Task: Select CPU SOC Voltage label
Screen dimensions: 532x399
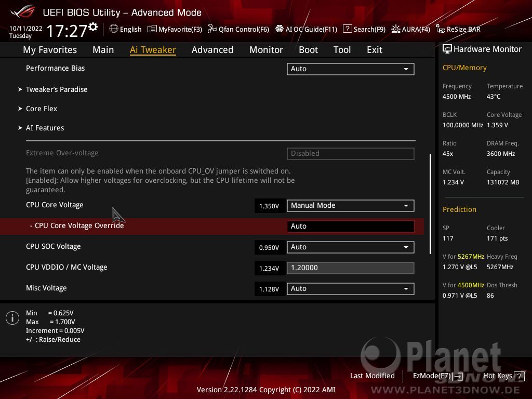Action: [x=54, y=246]
